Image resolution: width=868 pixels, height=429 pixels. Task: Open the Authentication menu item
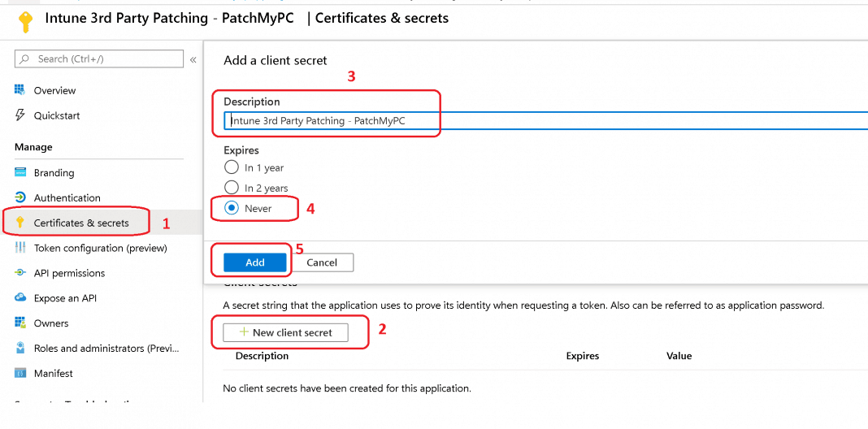tap(67, 197)
